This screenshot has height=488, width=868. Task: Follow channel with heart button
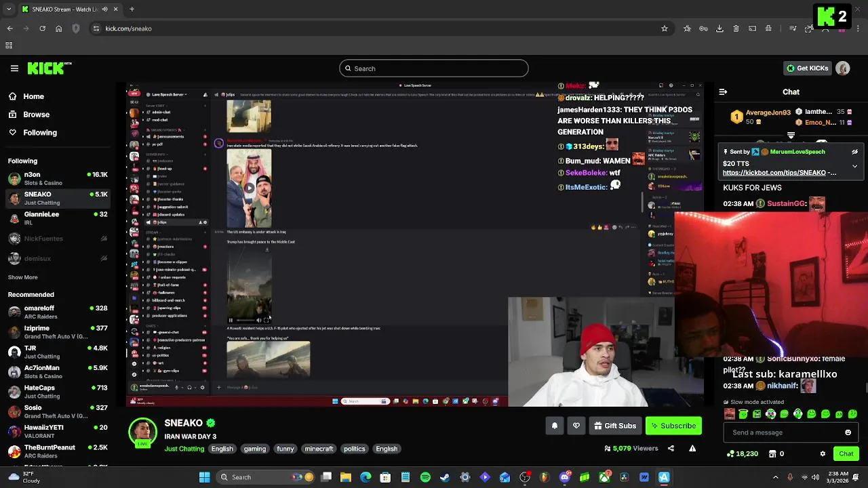pyautogui.click(x=576, y=426)
